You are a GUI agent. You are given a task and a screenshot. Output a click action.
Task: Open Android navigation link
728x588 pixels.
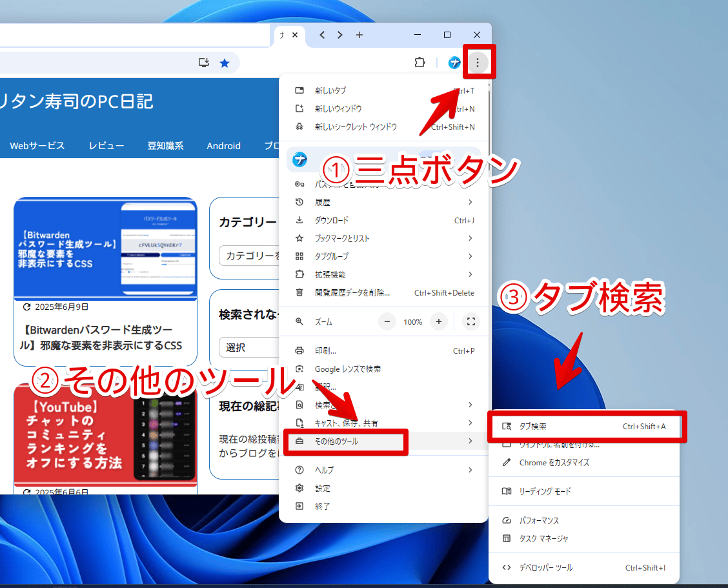pos(224,146)
